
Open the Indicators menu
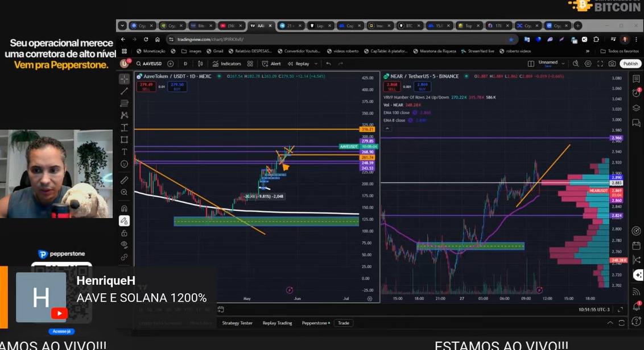coord(229,64)
